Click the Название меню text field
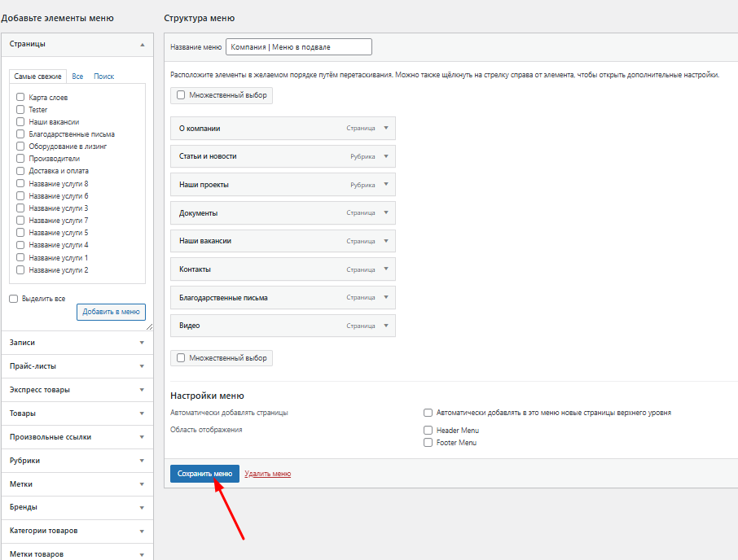The image size is (738, 560). pyautogui.click(x=298, y=47)
